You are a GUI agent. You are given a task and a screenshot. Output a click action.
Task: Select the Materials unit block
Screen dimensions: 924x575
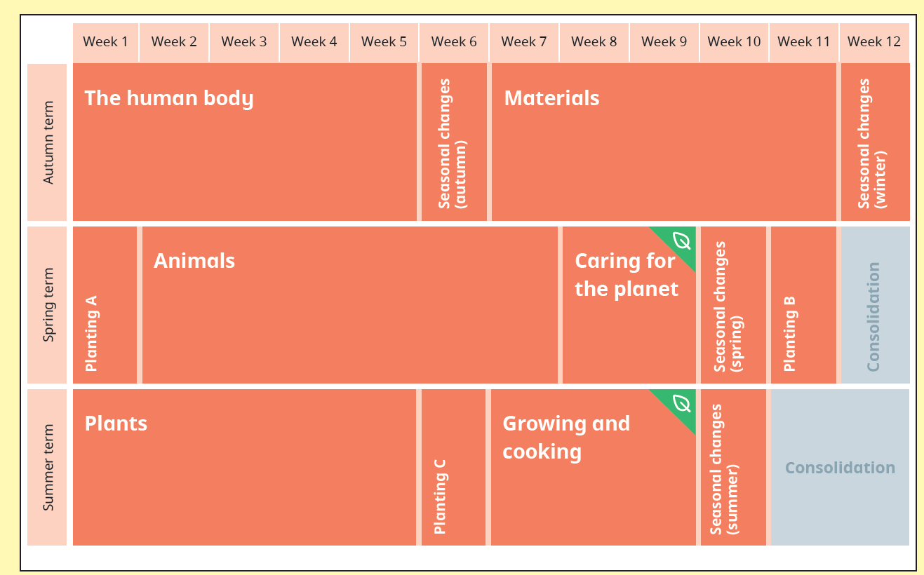[x=664, y=142]
